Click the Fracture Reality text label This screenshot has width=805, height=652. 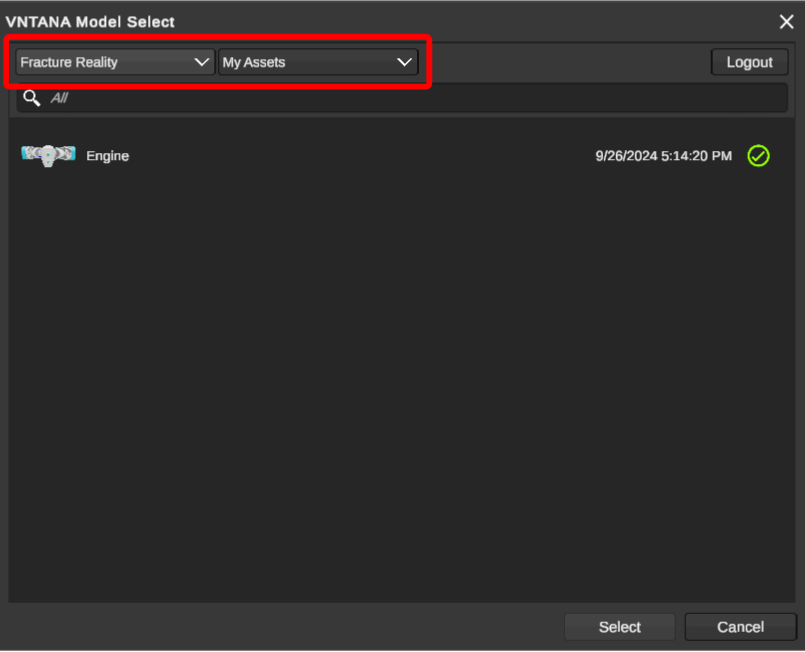tap(69, 62)
